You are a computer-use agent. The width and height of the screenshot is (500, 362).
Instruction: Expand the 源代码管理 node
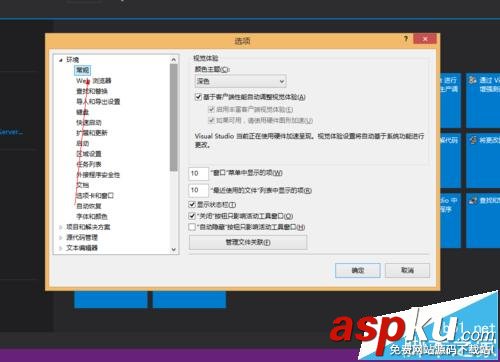point(61,238)
